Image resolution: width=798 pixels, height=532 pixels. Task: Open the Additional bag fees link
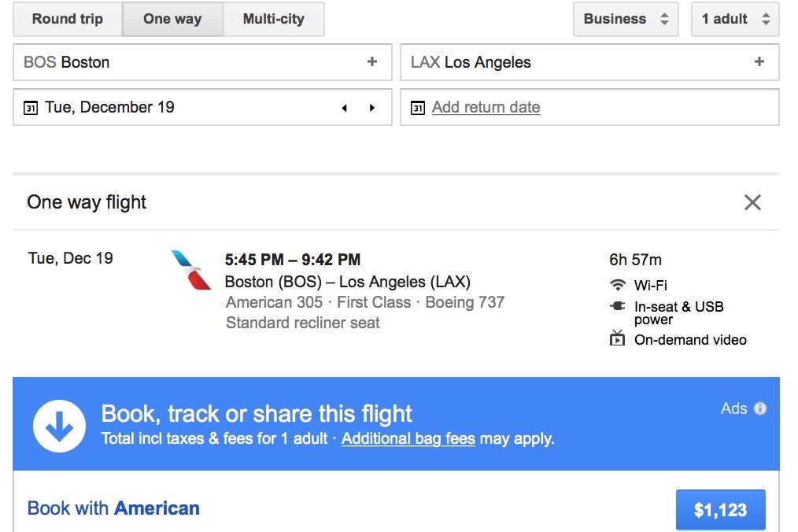(x=408, y=438)
